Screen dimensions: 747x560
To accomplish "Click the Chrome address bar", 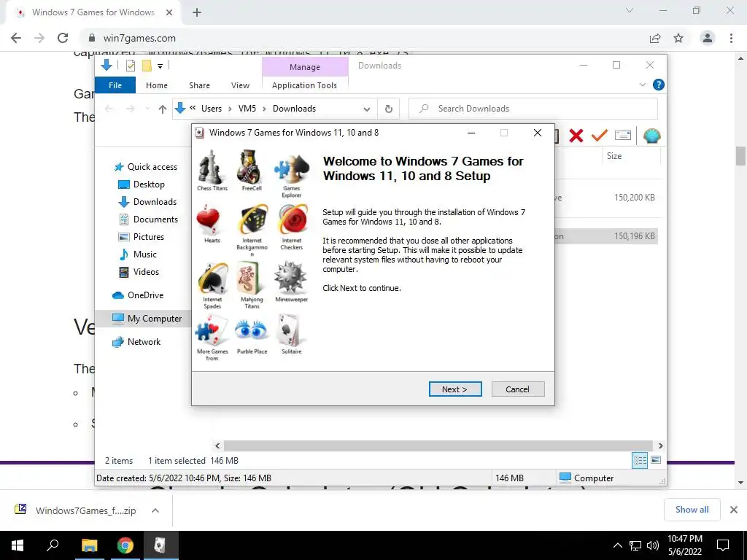I will (x=362, y=38).
